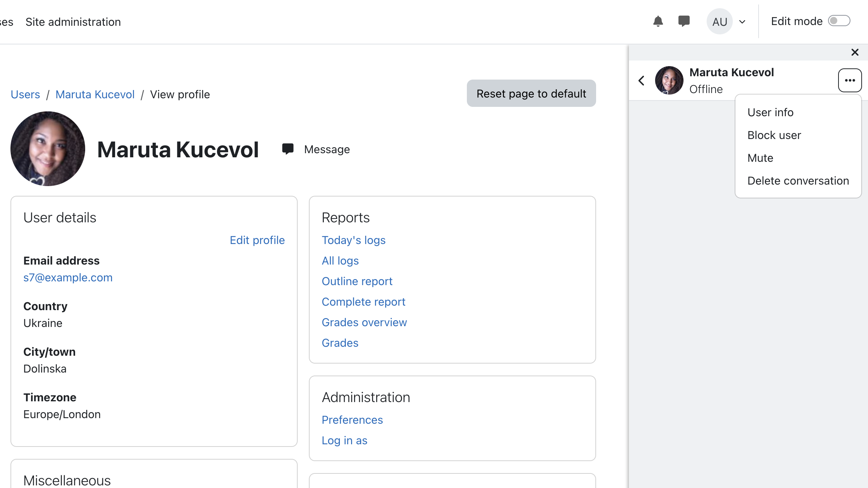The height and width of the screenshot is (488, 868).
Task: Open Edit profile
Action: (x=257, y=240)
